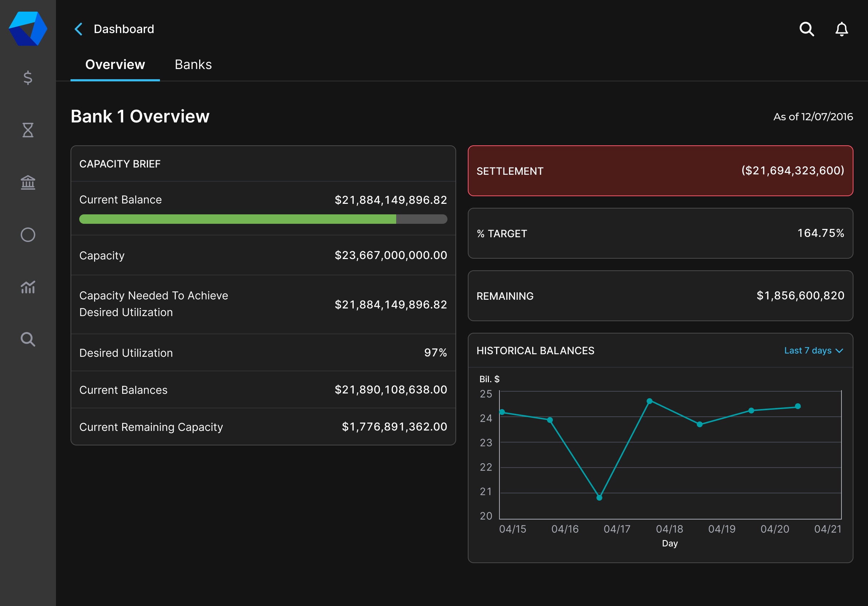Select the Overview tab

point(115,65)
